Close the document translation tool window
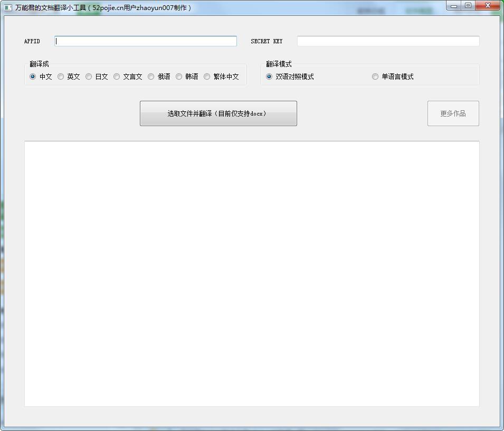 488,6
